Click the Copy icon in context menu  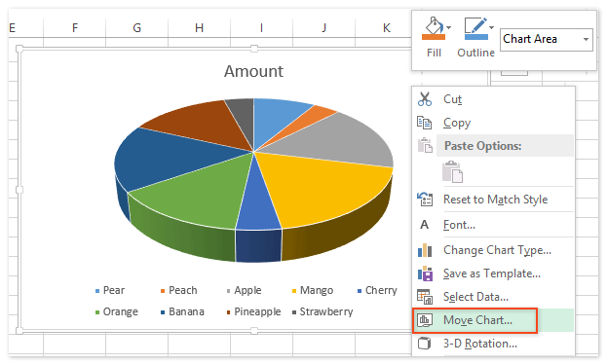click(x=425, y=123)
